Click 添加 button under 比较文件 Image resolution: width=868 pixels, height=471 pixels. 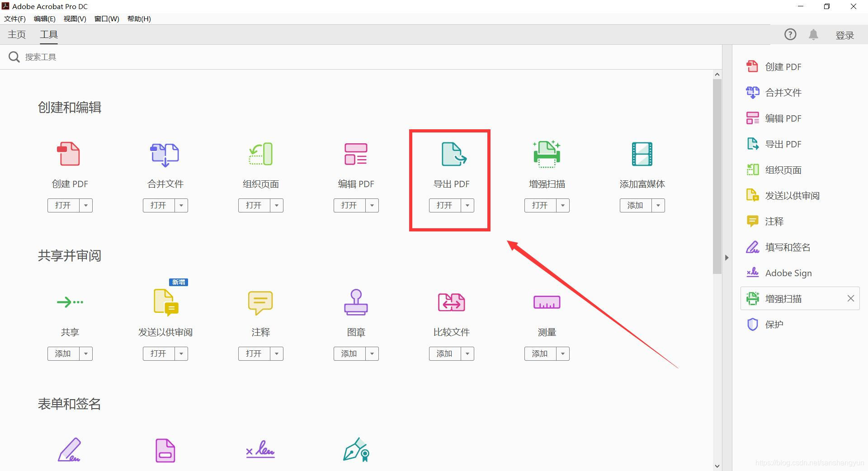click(x=445, y=353)
